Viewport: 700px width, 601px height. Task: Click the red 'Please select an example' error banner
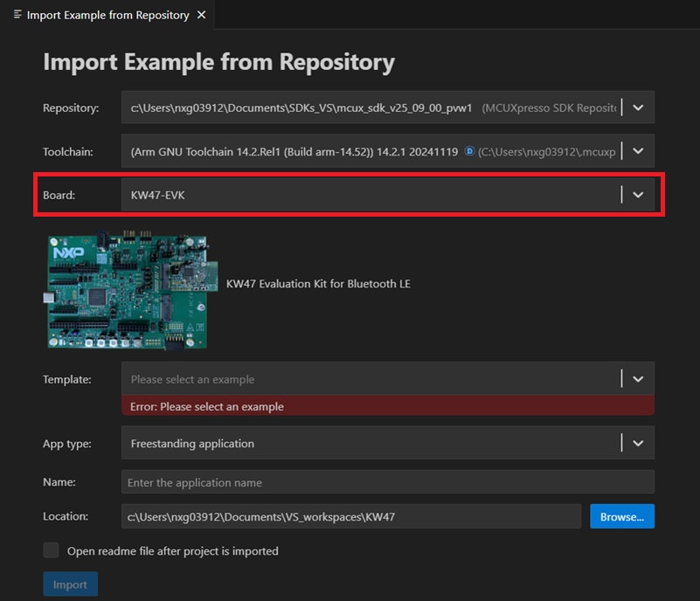pos(385,406)
